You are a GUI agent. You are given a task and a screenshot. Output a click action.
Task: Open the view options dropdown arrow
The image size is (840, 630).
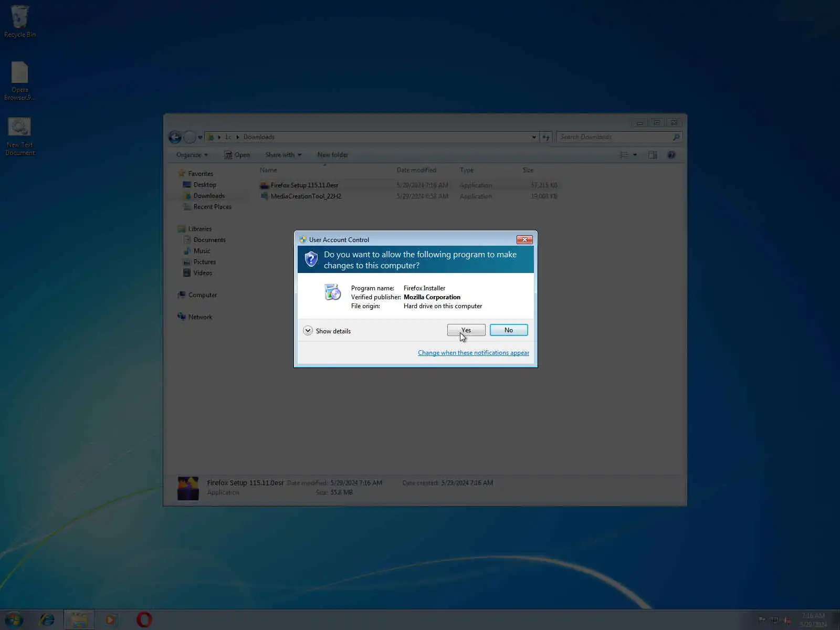pyautogui.click(x=635, y=155)
